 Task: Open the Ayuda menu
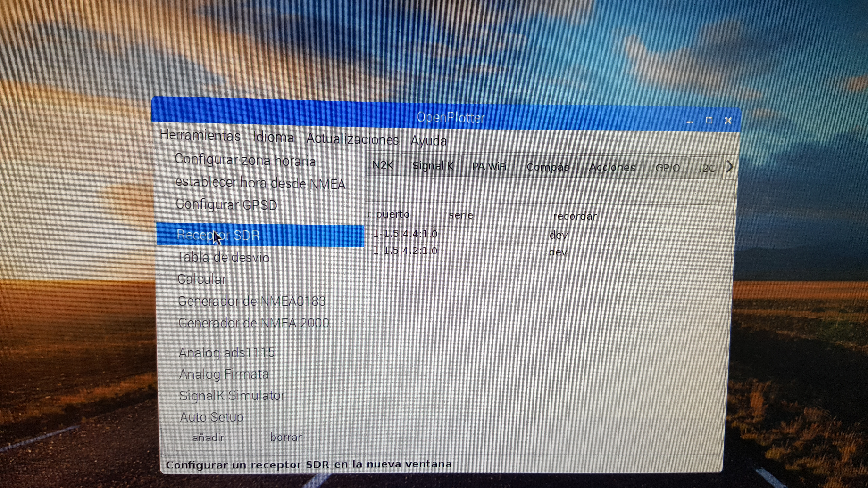point(429,141)
